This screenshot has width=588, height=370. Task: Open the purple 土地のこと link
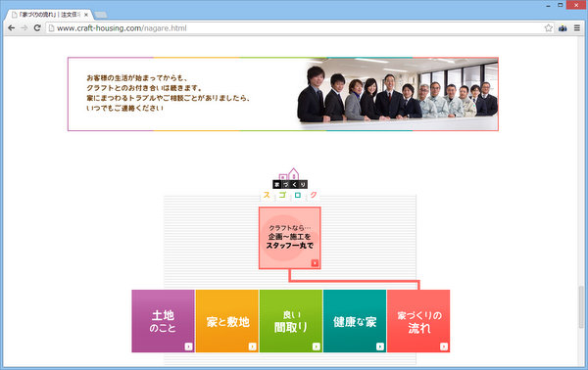pyautogui.click(x=163, y=321)
